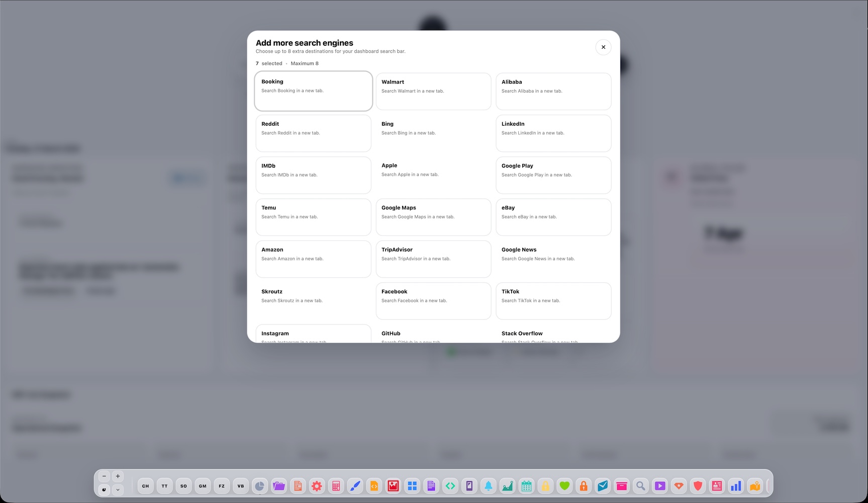Click the CH shortcut in the dock
This screenshot has width=868, height=503.
[146, 486]
